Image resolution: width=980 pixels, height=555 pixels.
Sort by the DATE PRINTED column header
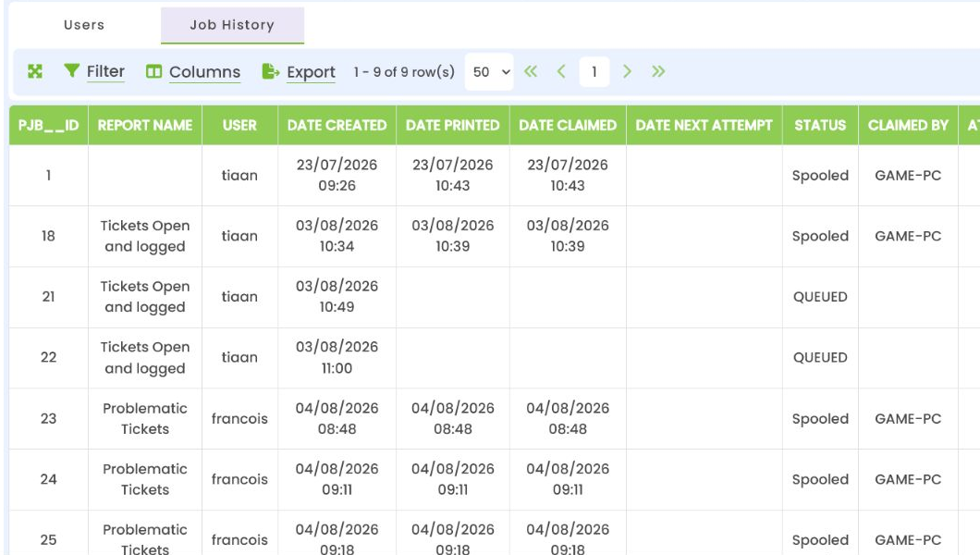(x=452, y=125)
